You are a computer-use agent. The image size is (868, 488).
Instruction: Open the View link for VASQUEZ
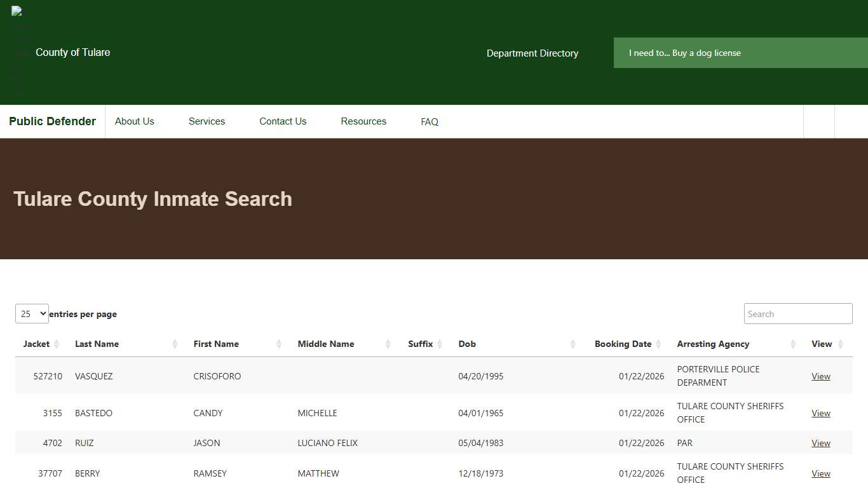point(820,376)
